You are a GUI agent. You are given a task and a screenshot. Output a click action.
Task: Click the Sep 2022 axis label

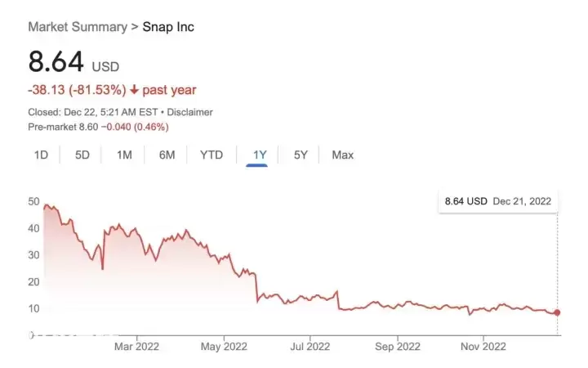point(397,346)
